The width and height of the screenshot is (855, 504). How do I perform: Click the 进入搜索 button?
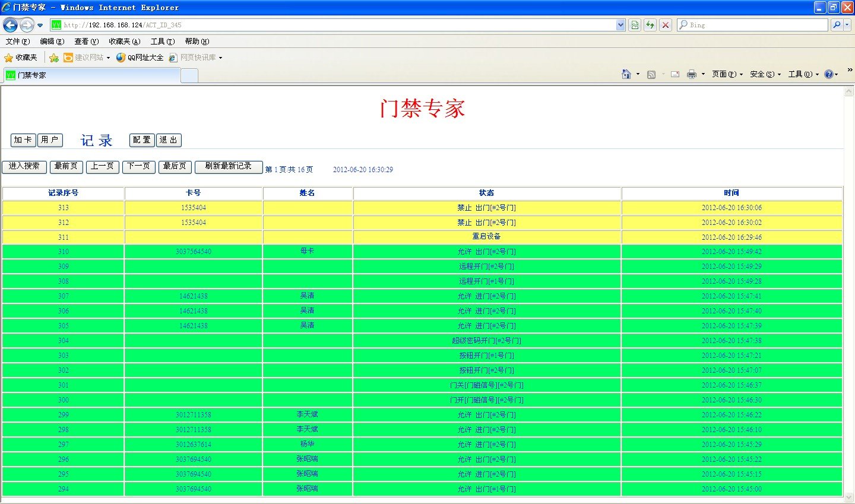(x=24, y=167)
